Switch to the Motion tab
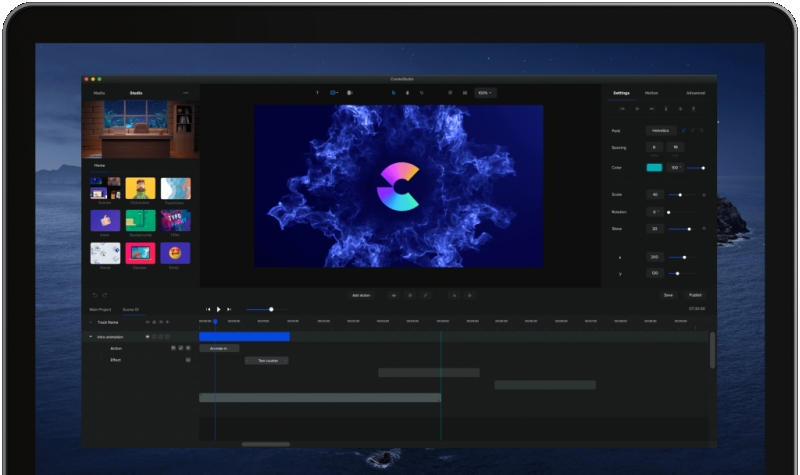This screenshot has width=800, height=475. coord(651,93)
